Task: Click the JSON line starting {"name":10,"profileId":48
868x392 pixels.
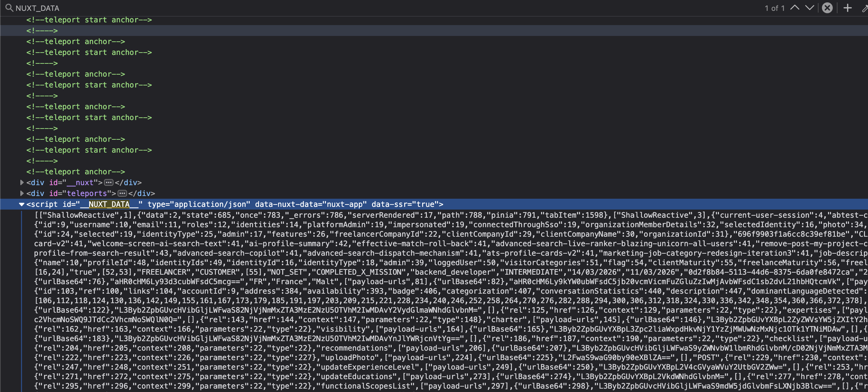Action: (x=451, y=262)
